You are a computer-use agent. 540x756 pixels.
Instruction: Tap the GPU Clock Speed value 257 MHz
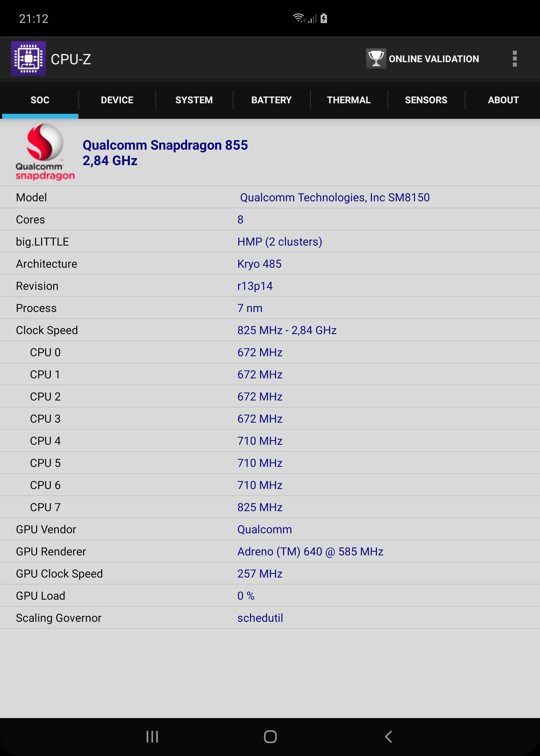click(260, 574)
